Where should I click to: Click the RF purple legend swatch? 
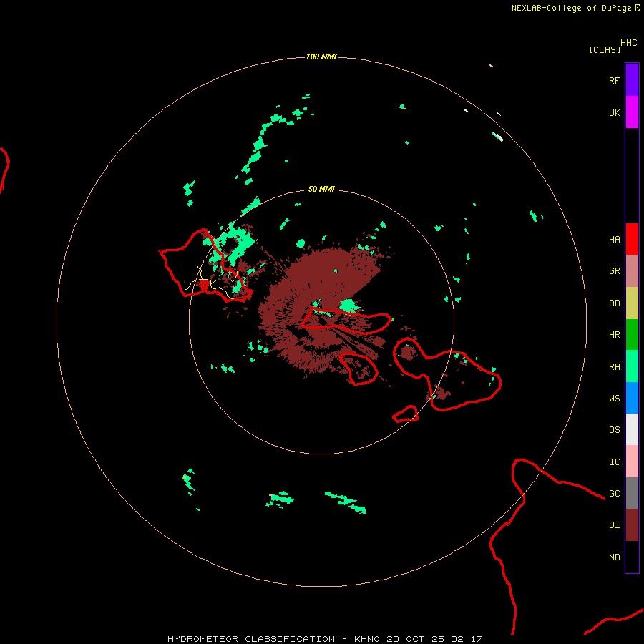[x=632, y=79]
